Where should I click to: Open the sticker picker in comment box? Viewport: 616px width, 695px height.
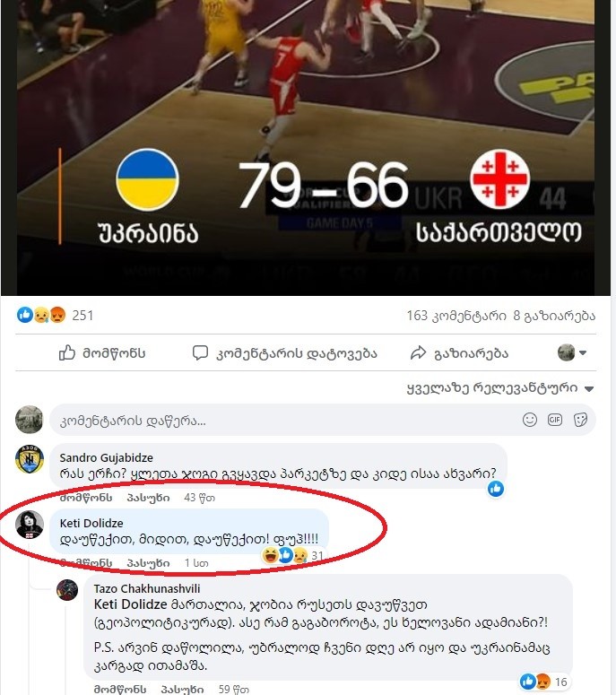[580, 420]
